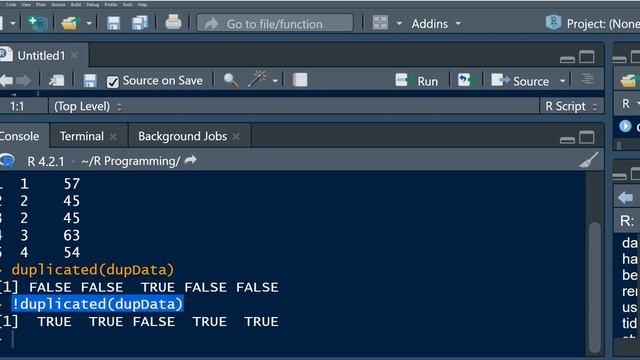The height and width of the screenshot is (360, 640).
Task: Close the Terminal tab
Action: click(113, 137)
